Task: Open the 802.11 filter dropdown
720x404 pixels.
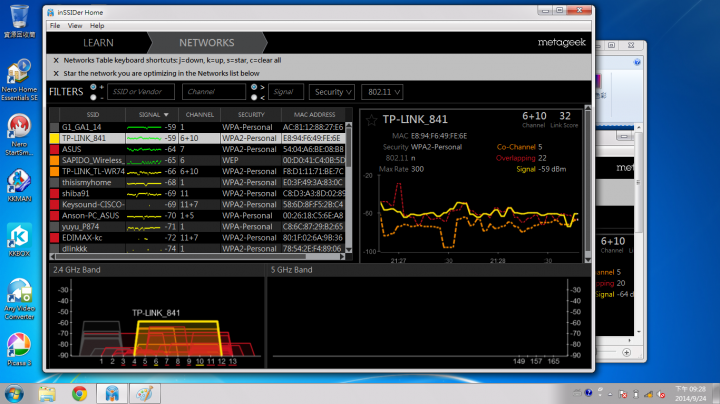Action: [382, 92]
